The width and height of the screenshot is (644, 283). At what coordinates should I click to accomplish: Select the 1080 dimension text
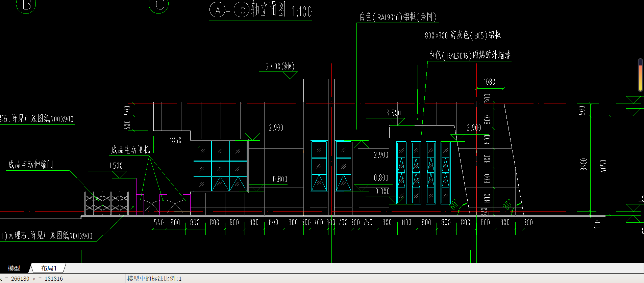pyautogui.click(x=489, y=82)
